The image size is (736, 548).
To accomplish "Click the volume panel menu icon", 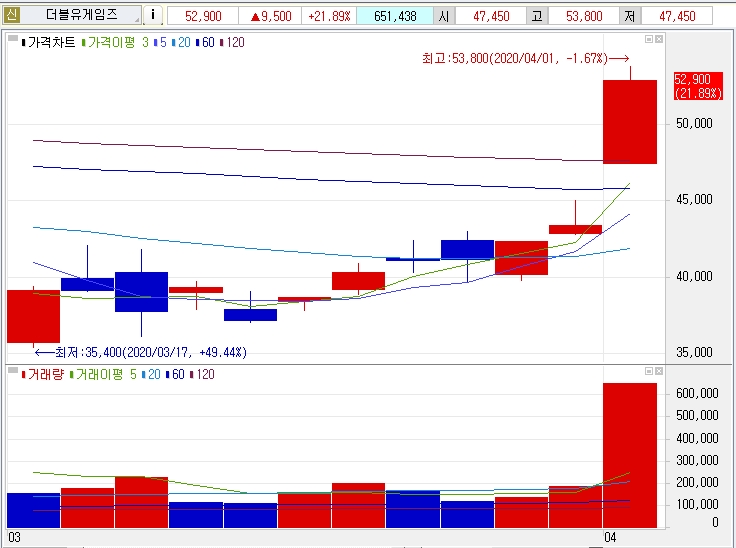I will tap(13, 370).
